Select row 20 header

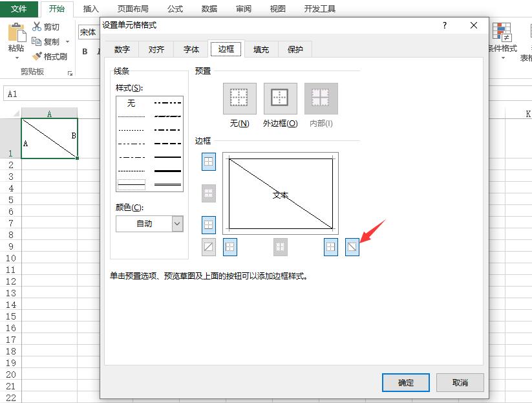(10, 375)
